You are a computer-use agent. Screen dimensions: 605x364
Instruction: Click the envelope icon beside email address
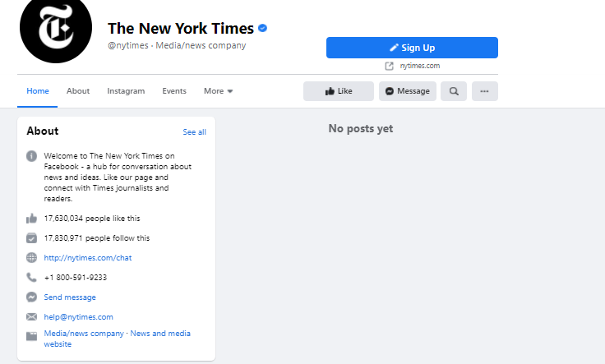point(31,317)
